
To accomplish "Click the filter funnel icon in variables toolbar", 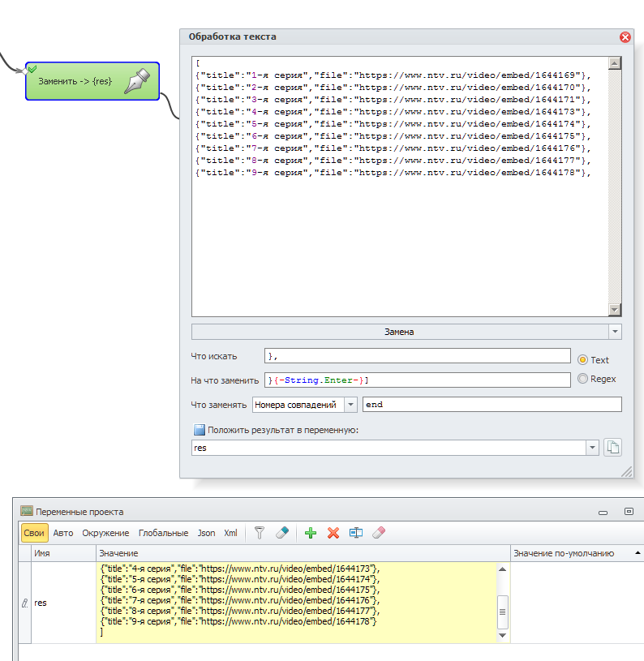I will tap(260, 533).
